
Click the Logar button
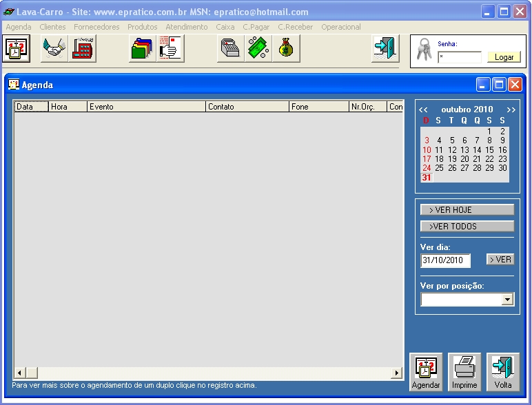(504, 57)
